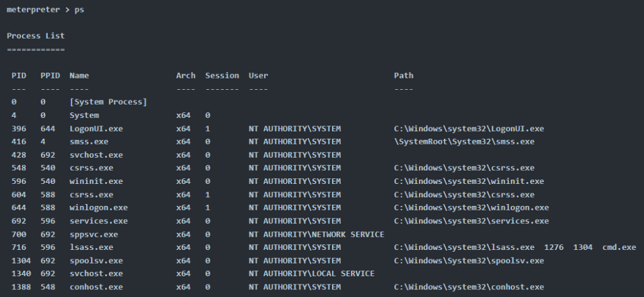Viewport: 644px width, 297px height.
Task: Click csrss.exe name in PID 604 row
Action: coord(91,195)
